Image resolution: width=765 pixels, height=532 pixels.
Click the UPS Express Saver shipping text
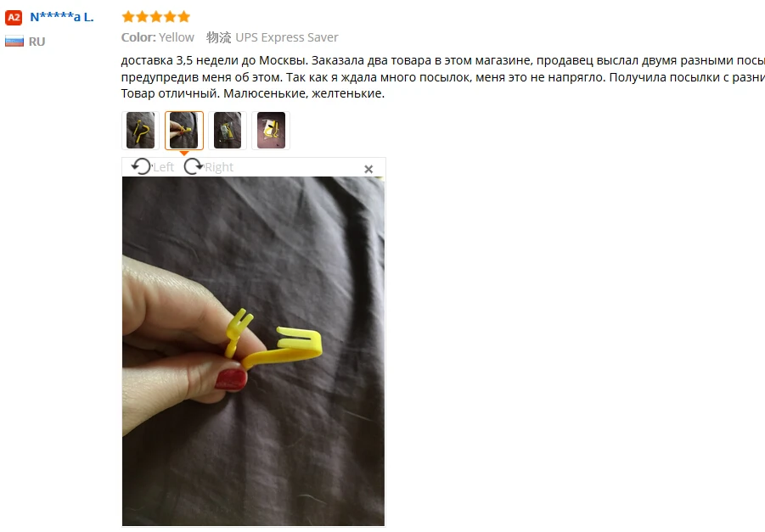point(287,37)
